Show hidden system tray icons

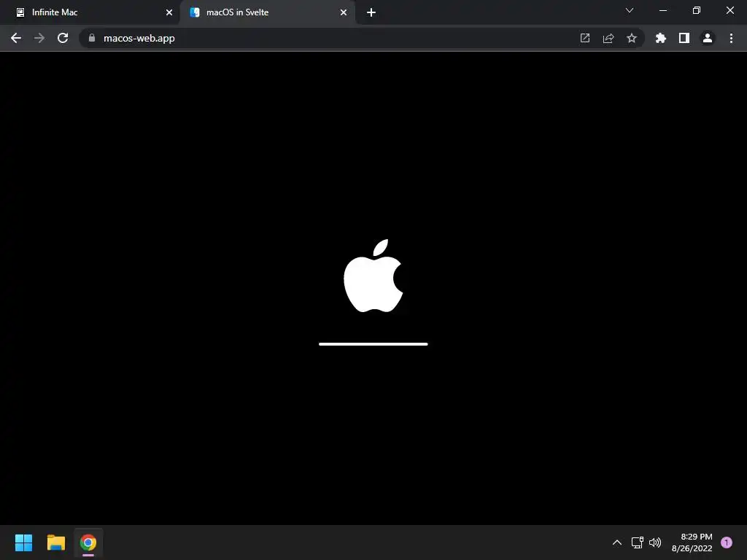pyautogui.click(x=617, y=542)
